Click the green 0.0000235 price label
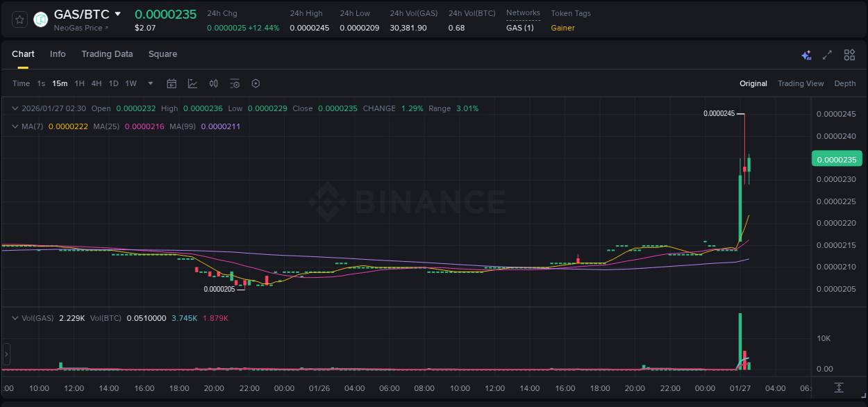 [837, 159]
